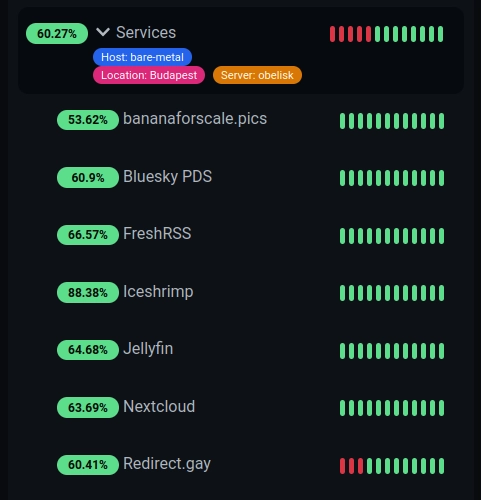481x500 pixels.
Task: Open the Nextcloud monitor entry
Action: click(x=159, y=407)
